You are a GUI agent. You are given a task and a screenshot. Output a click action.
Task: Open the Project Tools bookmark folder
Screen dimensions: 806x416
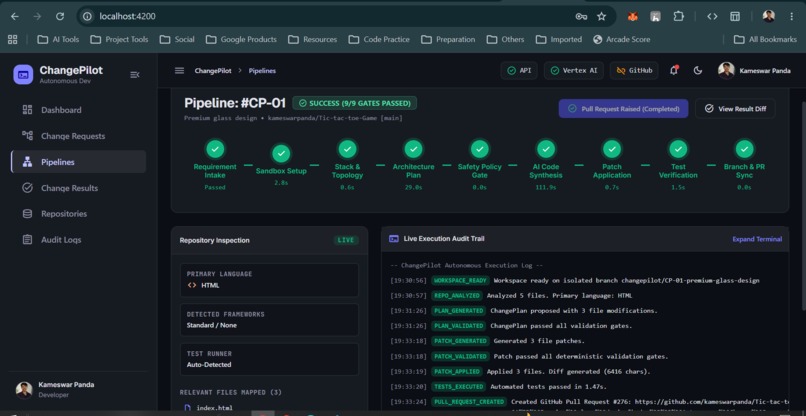(119, 39)
